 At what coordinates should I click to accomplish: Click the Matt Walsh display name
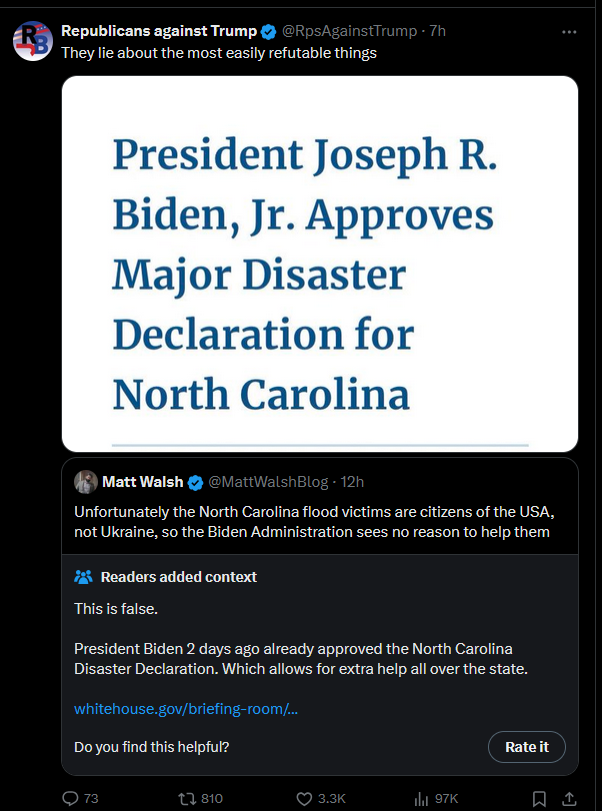point(143,482)
